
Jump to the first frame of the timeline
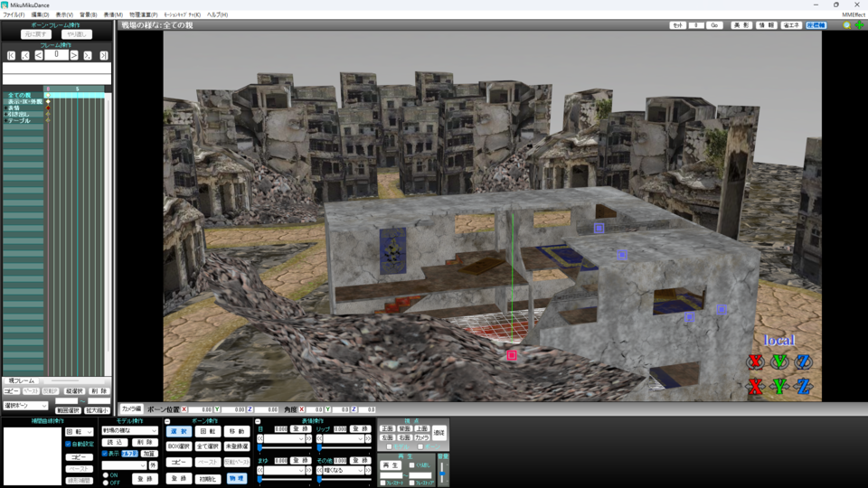click(11, 55)
